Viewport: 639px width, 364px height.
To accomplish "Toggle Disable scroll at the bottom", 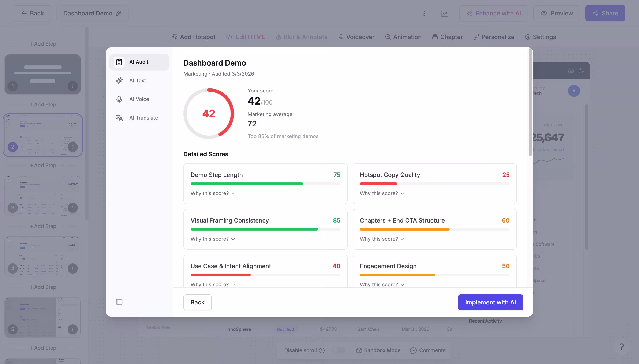I will [338, 350].
